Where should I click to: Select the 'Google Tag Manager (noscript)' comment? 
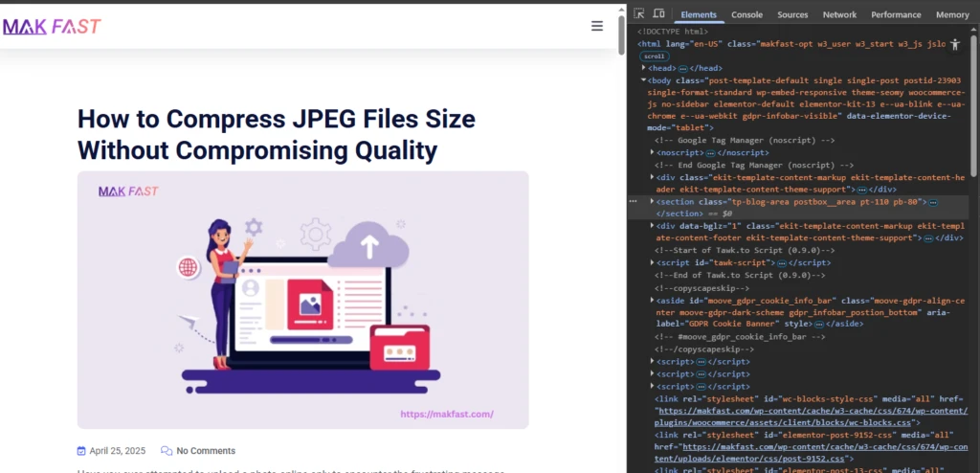745,140
